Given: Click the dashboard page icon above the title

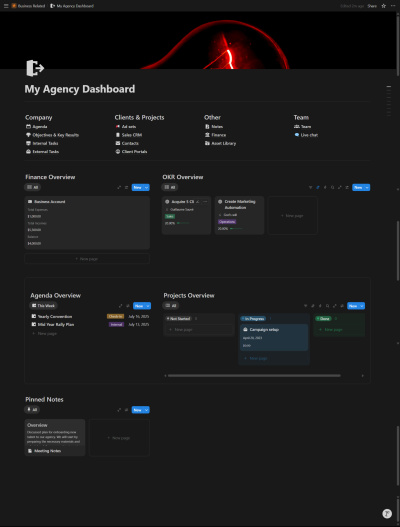Looking at the screenshot, I should pos(35,68).
